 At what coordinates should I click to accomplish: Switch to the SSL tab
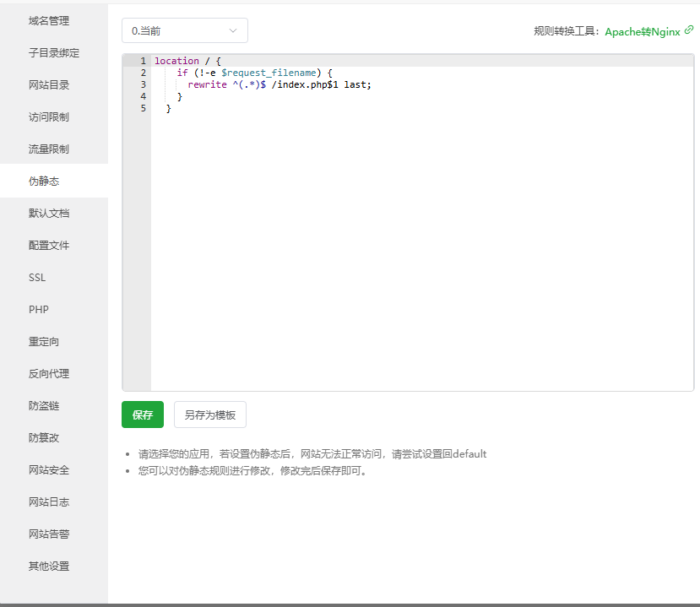(x=43, y=277)
